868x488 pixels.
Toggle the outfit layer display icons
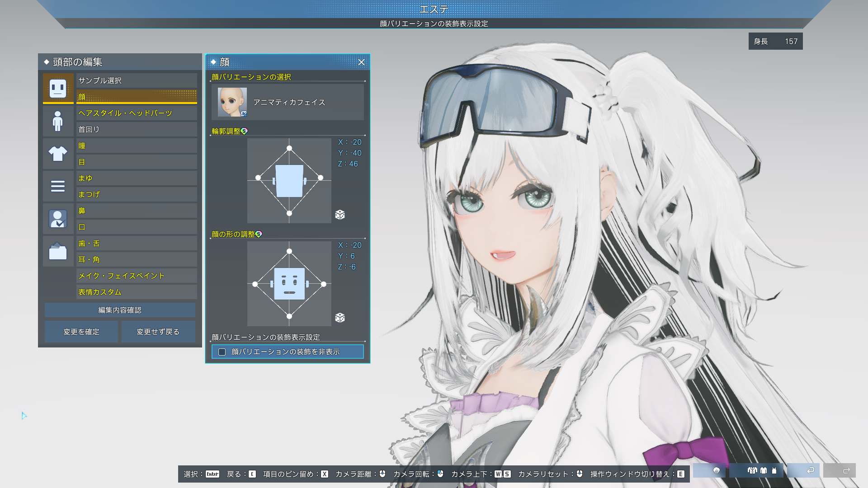(x=763, y=470)
